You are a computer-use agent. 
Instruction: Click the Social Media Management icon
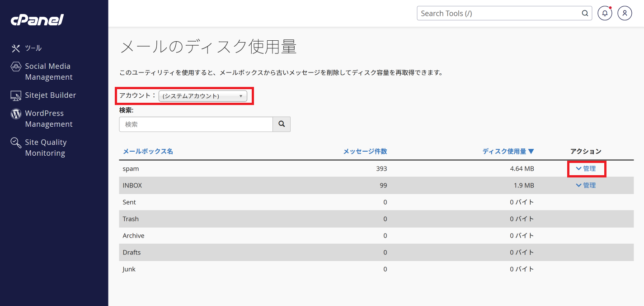pos(16,67)
